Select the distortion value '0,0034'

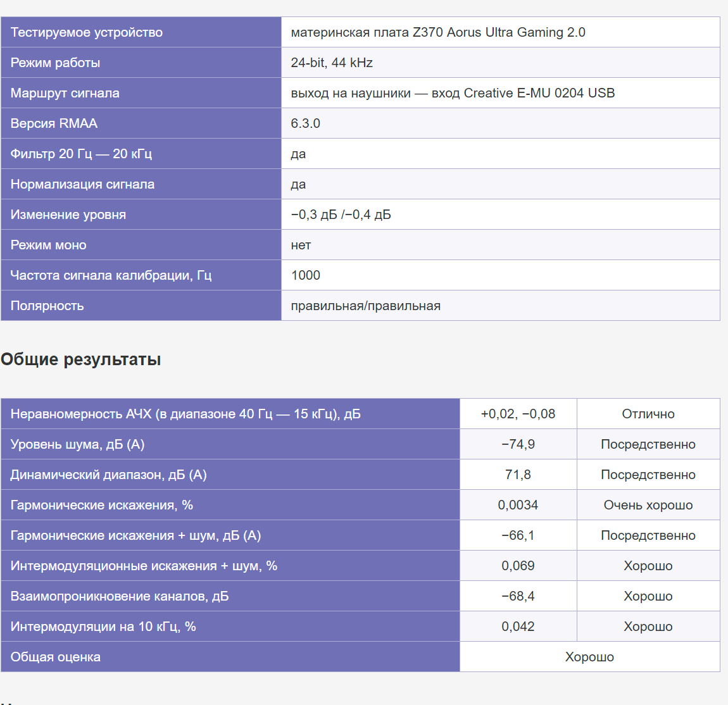tap(518, 505)
